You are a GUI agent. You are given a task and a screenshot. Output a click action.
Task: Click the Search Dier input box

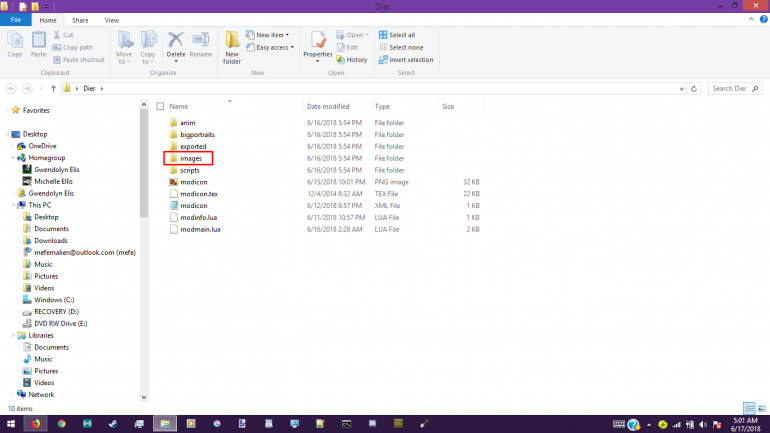point(735,88)
